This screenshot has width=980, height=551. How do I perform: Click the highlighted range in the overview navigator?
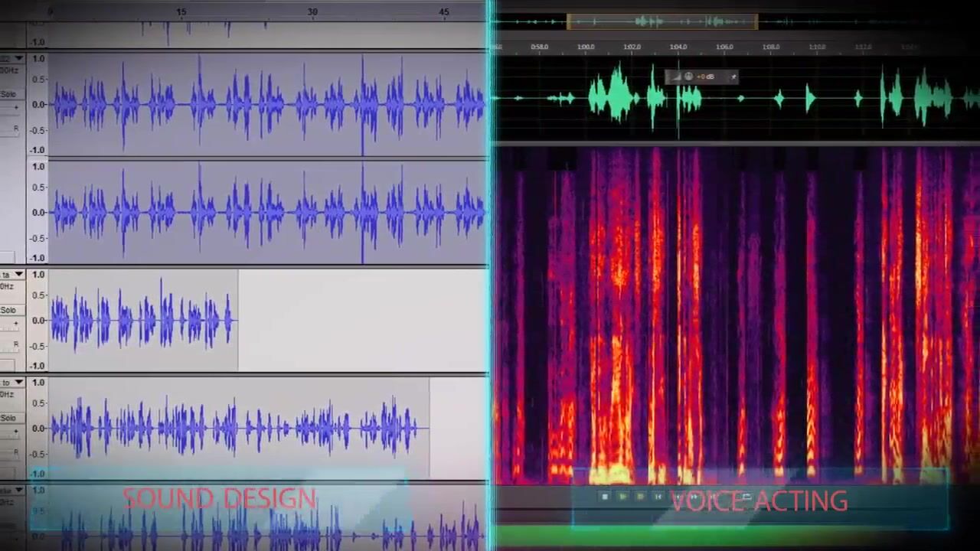tap(662, 21)
